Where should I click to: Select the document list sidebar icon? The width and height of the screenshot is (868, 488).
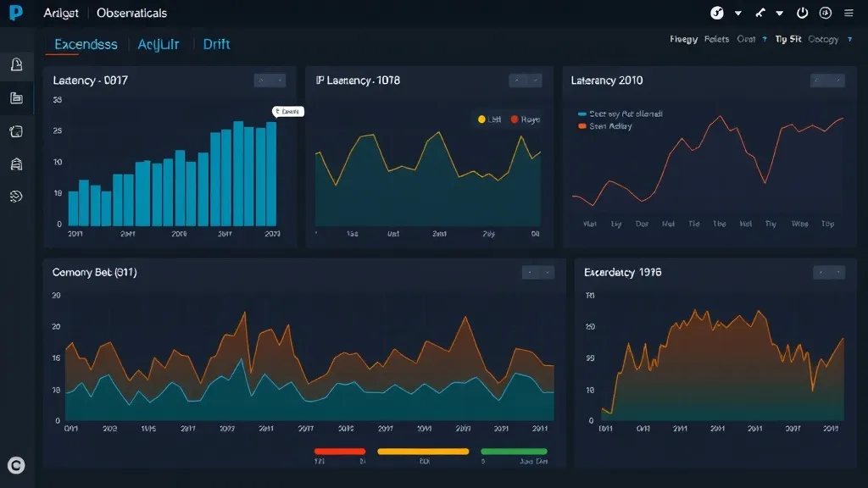(17, 98)
